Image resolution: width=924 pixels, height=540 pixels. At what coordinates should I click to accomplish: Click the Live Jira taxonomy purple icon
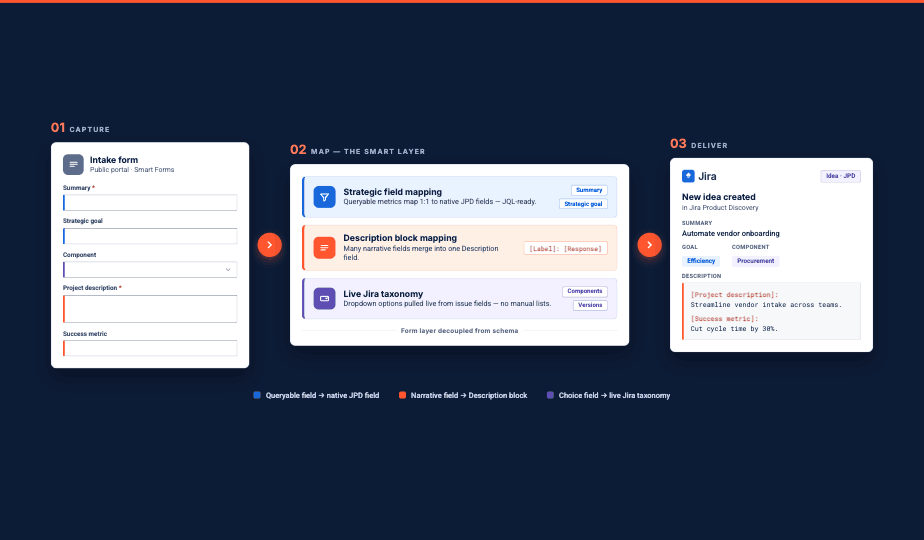tap(324, 298)
